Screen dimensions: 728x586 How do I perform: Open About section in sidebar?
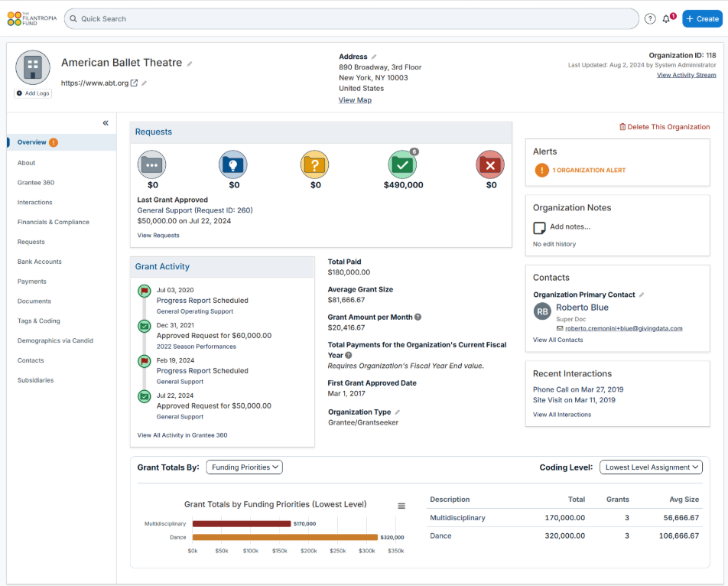pyautogui.click(x=27, y=163)
